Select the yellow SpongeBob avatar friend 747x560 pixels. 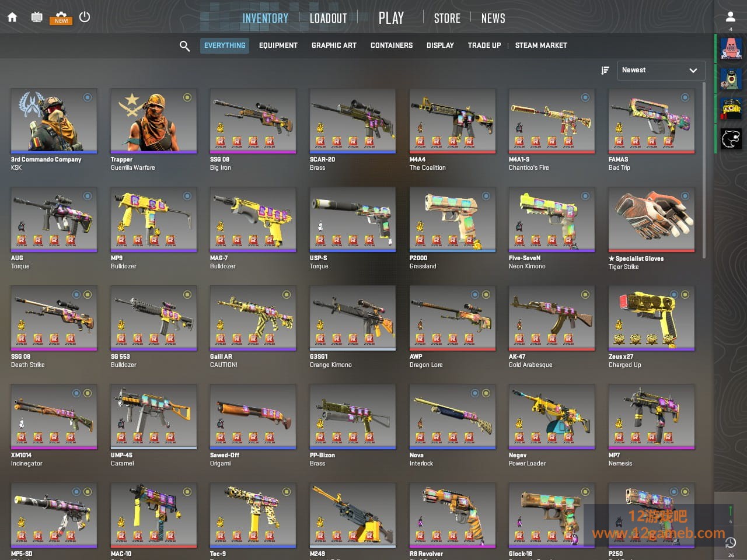tap(731, 109)
